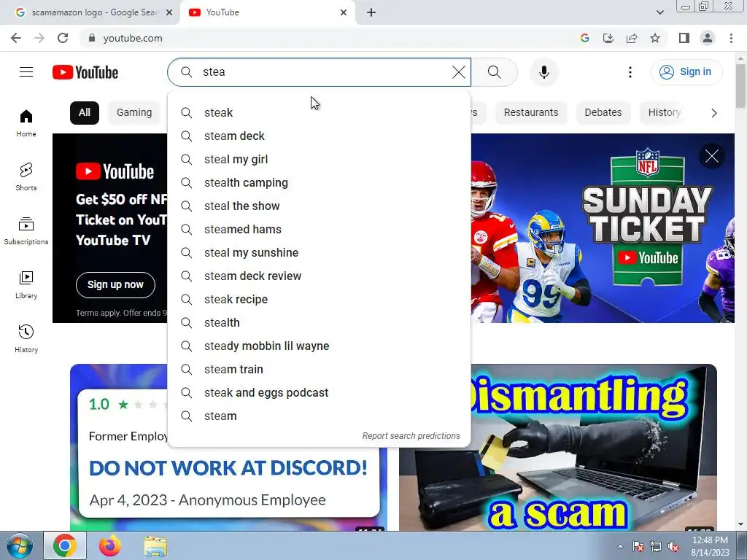Viewport: 747px width, 560px height.
Task: Click the install app icon in address bar
Action: (608, 38)
